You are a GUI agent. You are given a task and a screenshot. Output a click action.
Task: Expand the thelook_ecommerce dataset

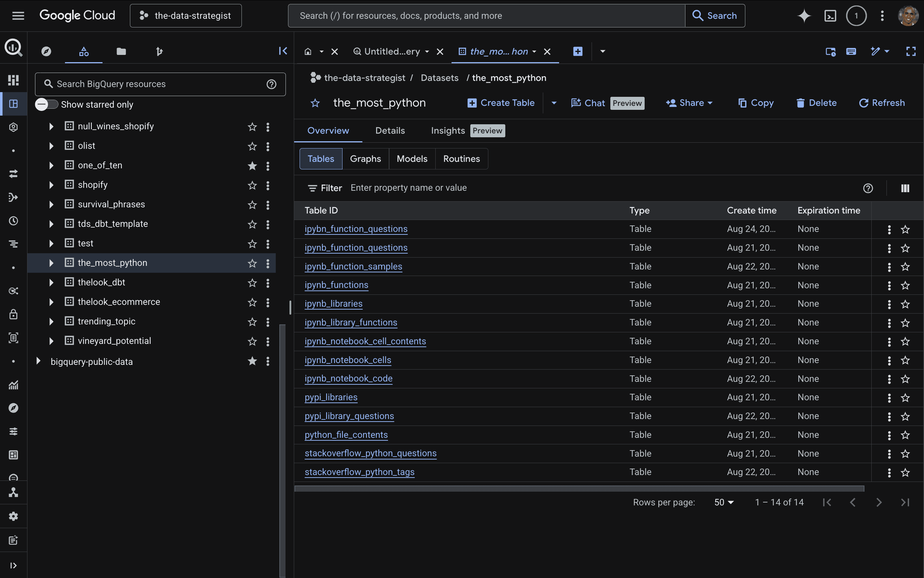point(51,302)
